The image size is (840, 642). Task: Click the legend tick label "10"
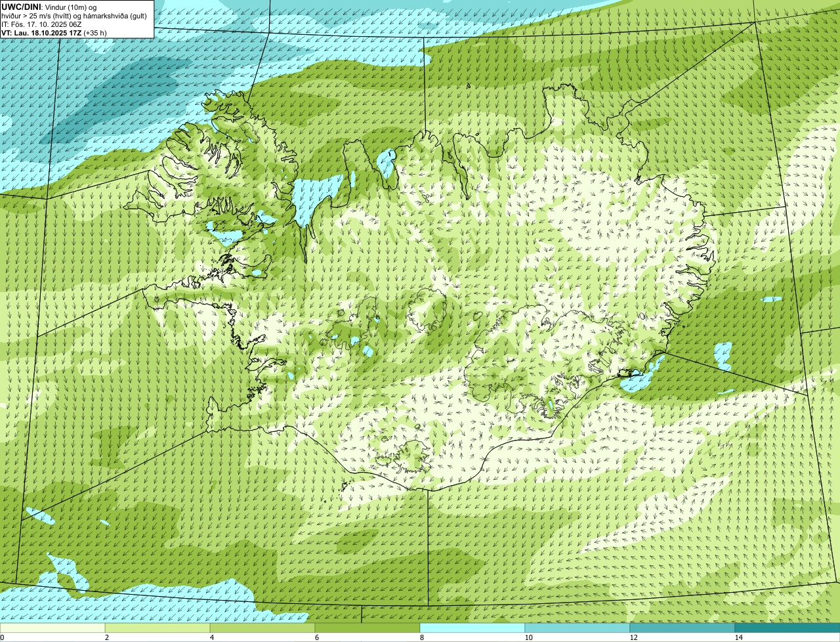[x=528, y=637]
